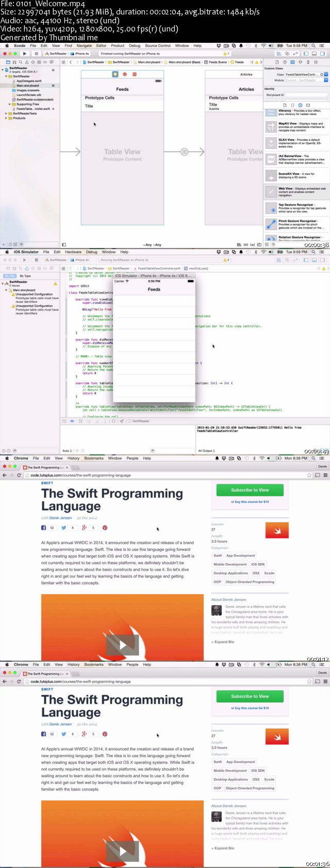
Task: Click Subscribe to View in the third frame
Action: pos(250,490)
